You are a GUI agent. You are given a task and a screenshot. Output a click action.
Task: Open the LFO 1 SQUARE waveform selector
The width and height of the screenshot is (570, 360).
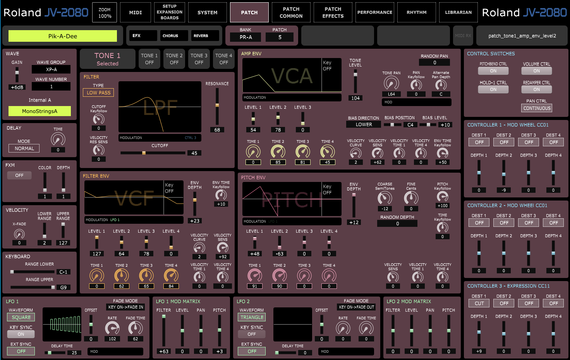pos(21,317)
